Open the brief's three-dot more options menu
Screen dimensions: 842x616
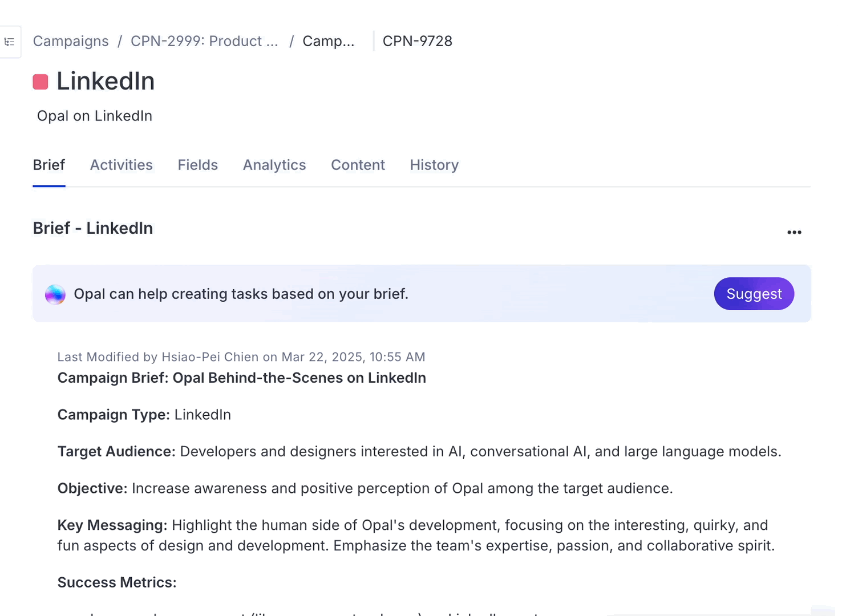point(794,232)
